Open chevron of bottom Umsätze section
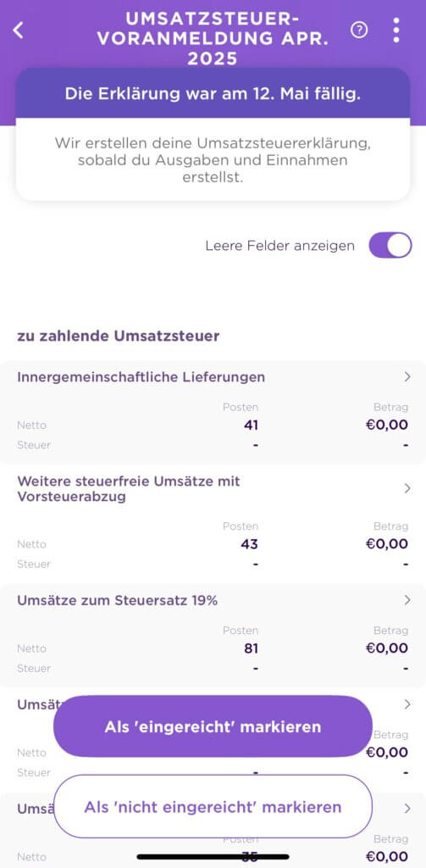This screenshot has width=426, height=868. [x=407, y=809]
